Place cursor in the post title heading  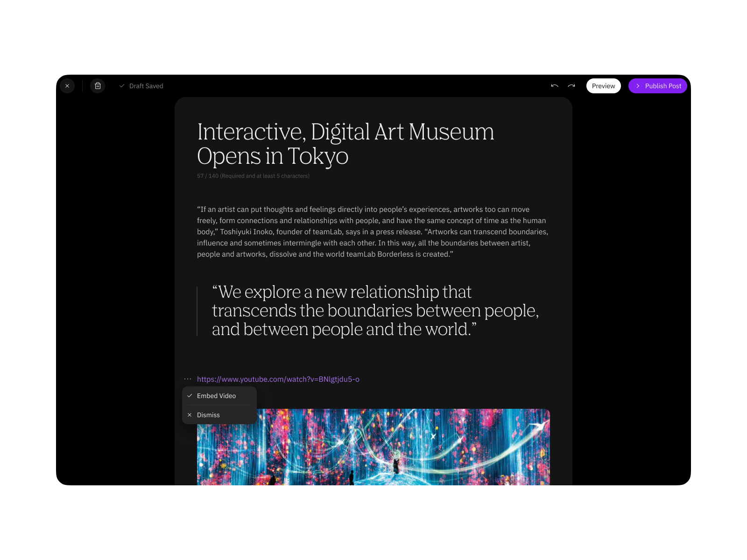pyautogui.click(x=345, y=144)
